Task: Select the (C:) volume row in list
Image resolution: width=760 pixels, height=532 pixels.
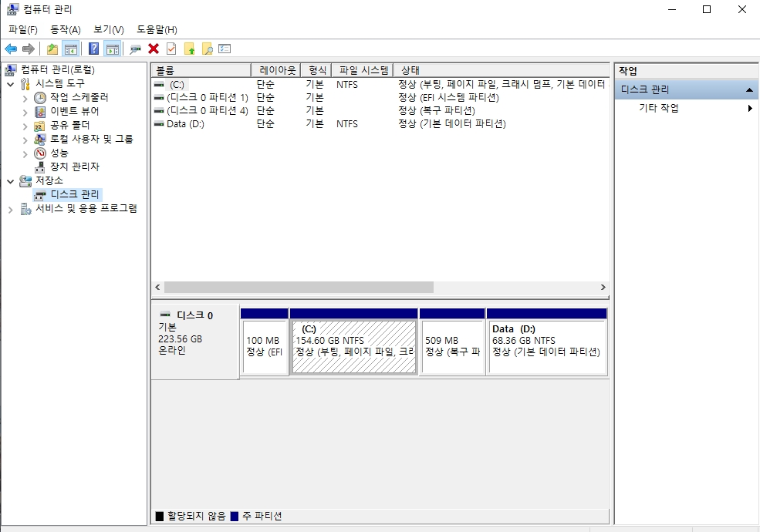Action: tap(380, 84)
